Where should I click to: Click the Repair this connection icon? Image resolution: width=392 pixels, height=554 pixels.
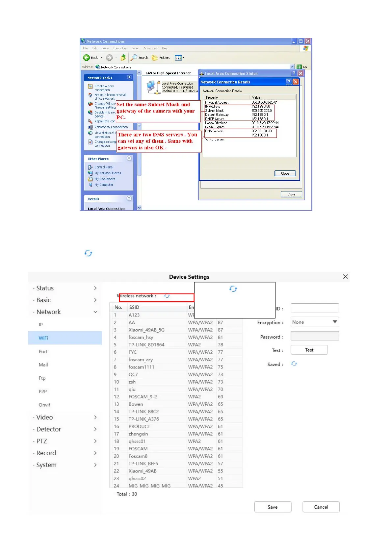[x=90, y=121]
